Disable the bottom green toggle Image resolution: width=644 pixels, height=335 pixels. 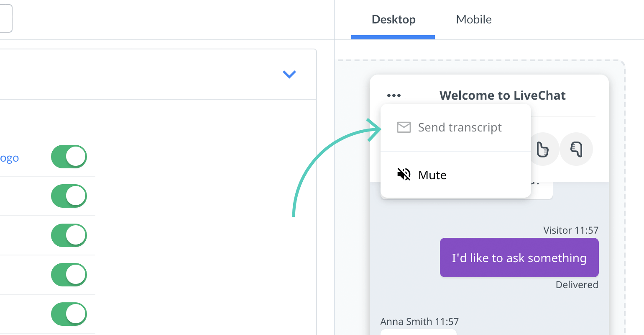coord(69,314)
